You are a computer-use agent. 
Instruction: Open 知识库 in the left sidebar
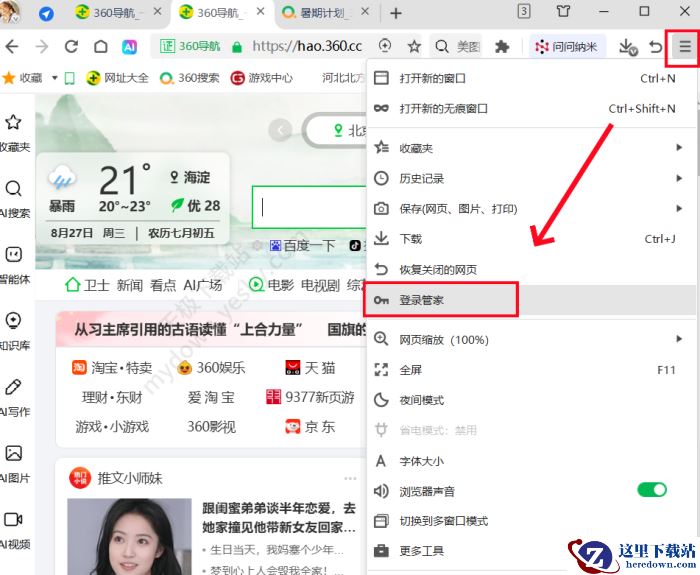point(14,332)
